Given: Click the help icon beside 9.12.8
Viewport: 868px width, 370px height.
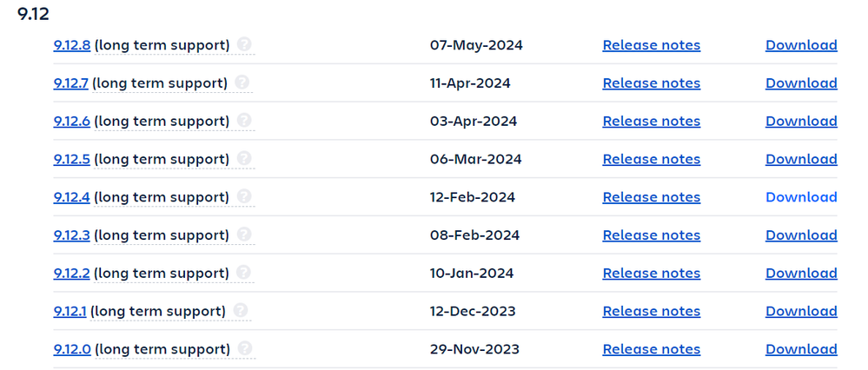Looking at the screenshot, I should (x=244, y=44).
